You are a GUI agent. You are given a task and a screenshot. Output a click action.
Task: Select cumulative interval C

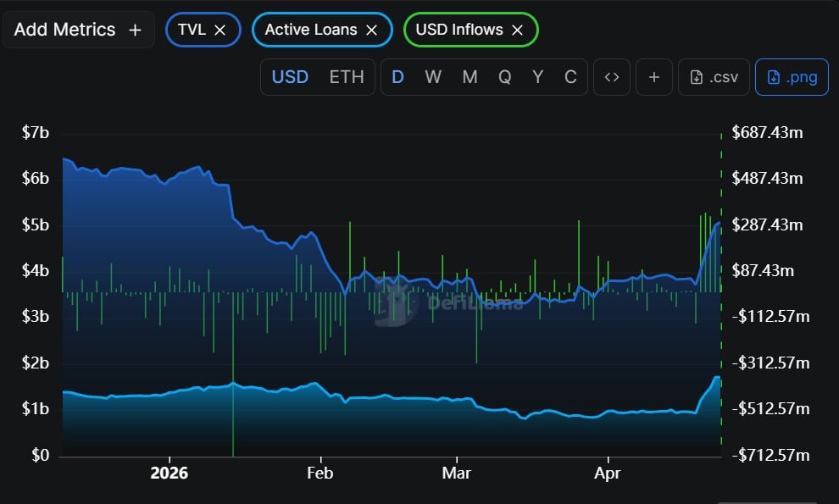[x=570, y=77]
